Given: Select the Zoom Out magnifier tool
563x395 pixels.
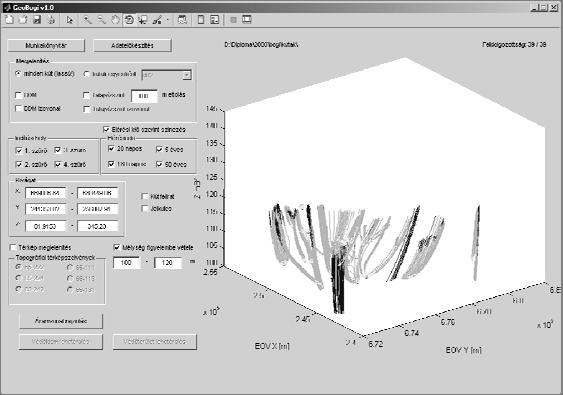Looking at the screenshot, I should (x=102, y=20).
